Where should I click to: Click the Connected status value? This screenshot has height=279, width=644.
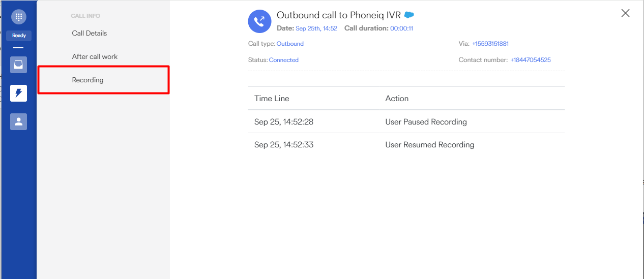click(283, 60)
